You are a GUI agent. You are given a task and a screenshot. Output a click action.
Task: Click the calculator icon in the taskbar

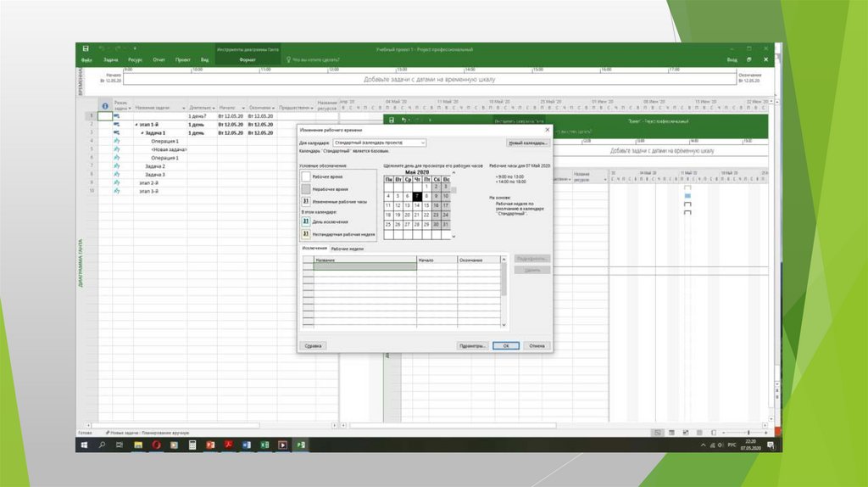192,445
